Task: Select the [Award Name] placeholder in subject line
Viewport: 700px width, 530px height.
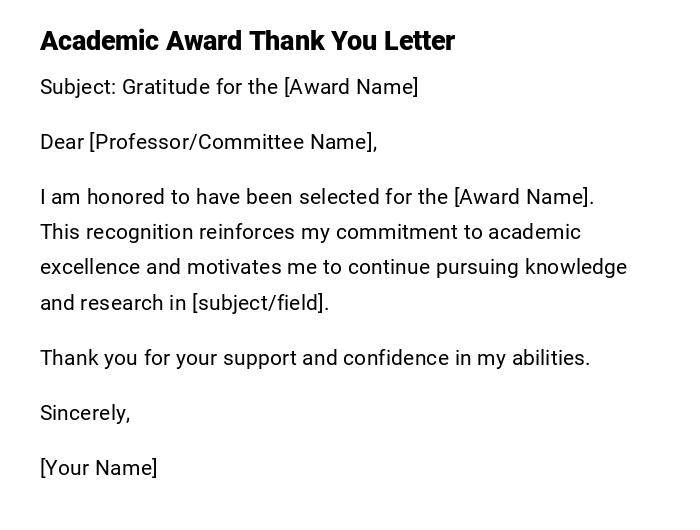Action: [x=351, y=87]
